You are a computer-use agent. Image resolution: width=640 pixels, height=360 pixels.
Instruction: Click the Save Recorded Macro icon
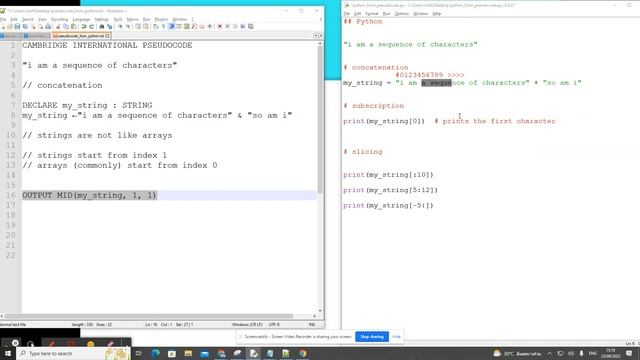pyautogui.click(x=250, y=27)
